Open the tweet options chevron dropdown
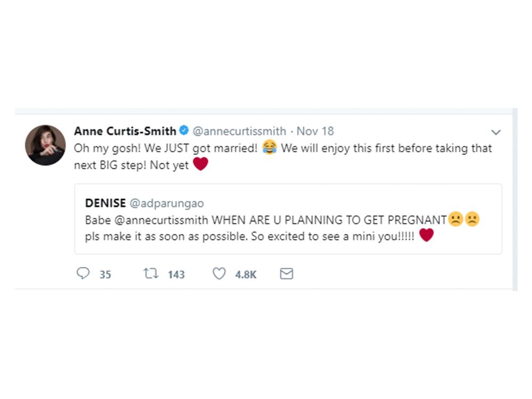 pyautogui.click(x=496, y=132)
